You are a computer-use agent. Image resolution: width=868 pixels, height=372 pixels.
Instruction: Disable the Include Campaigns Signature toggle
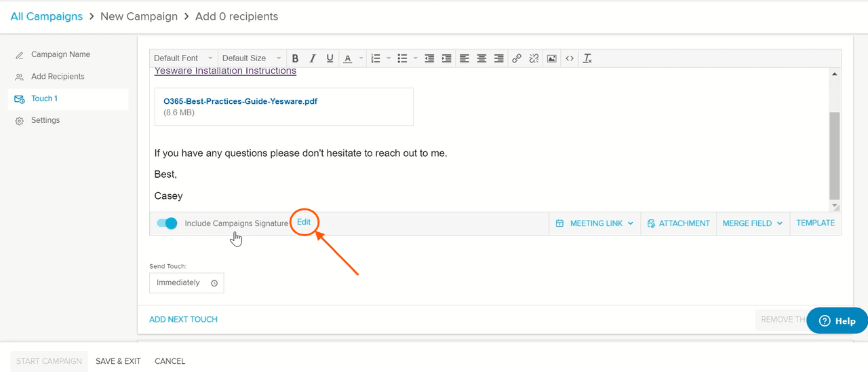pos(167,223)
